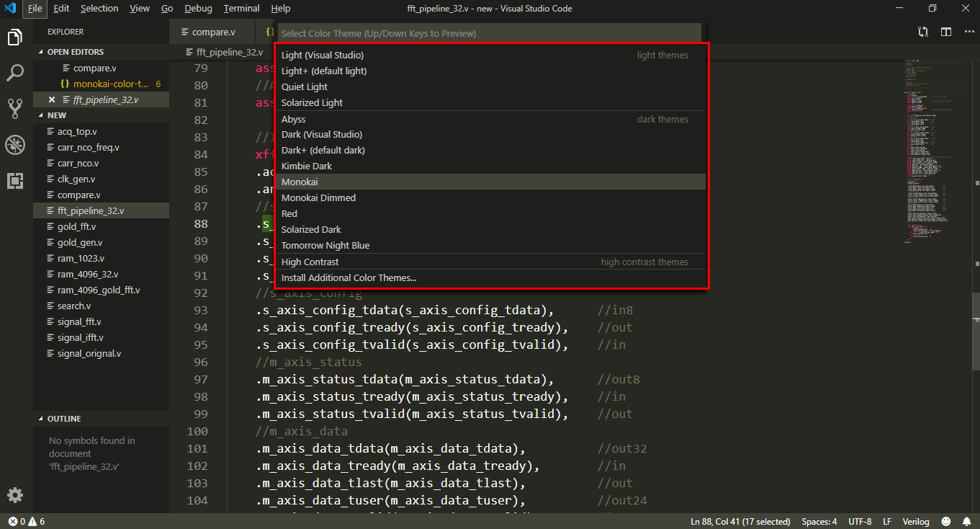Click the VS Code logo in title bar
980x529 pixels.
[10, 9]
